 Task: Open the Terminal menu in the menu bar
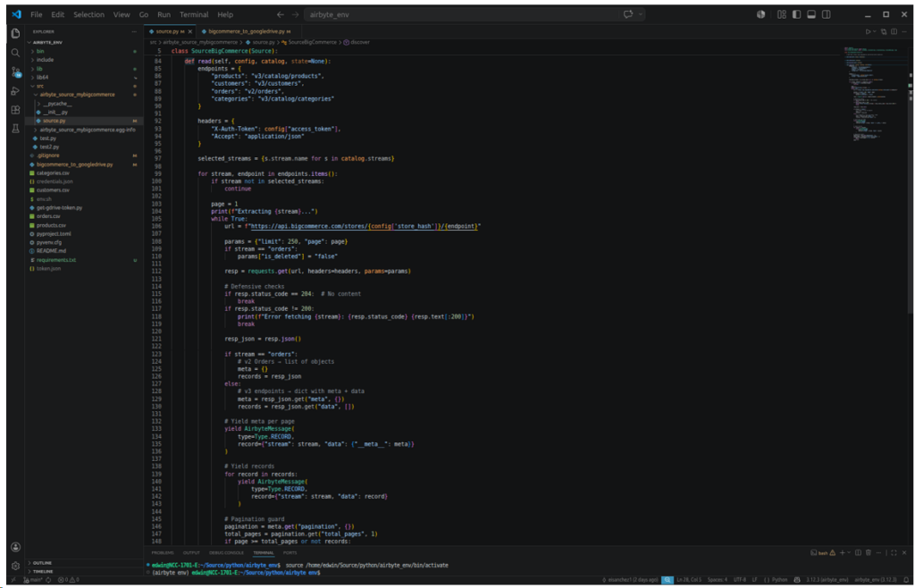click(194, 14)
